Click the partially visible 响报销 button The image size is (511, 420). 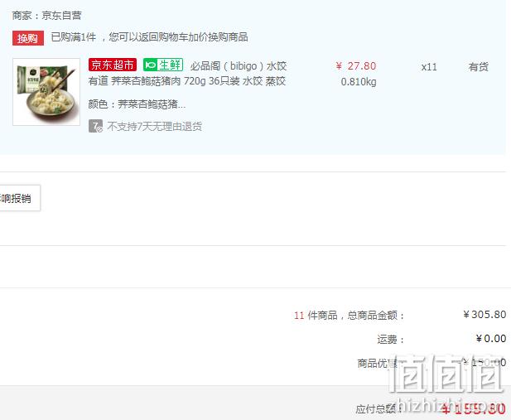[20, 198]
